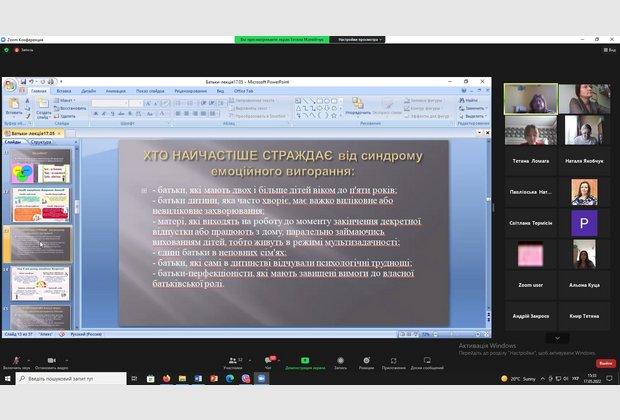Click the PowerPoint zoom slider
Screen dimensions: 620x420
pos(457,334)
